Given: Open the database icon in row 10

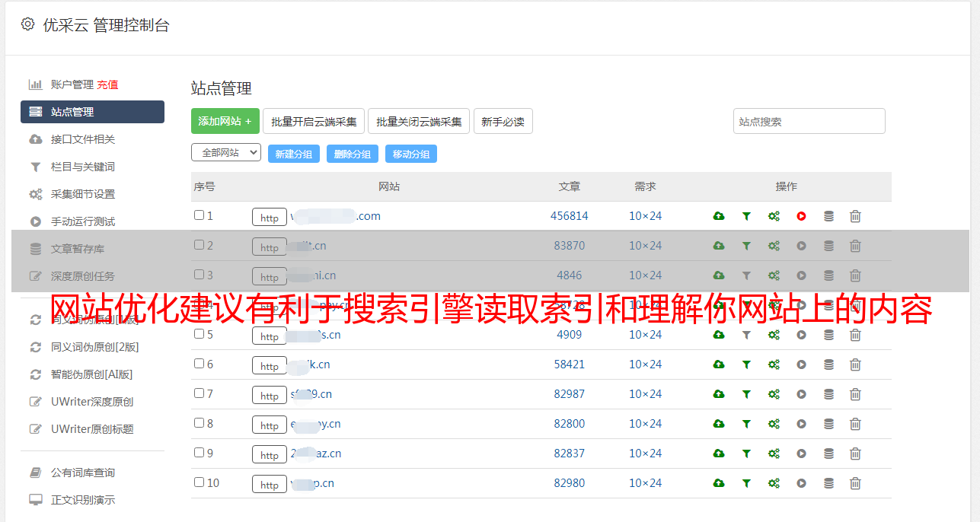Looking at the screenshot, I should click(x=828, y=483).
